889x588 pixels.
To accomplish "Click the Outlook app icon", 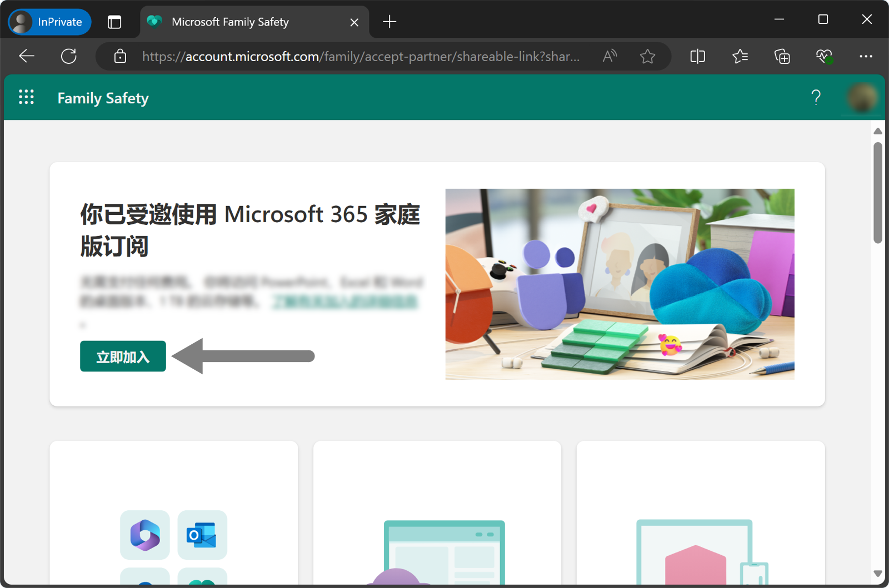I will pyautogui.click(x=202, y=535).
